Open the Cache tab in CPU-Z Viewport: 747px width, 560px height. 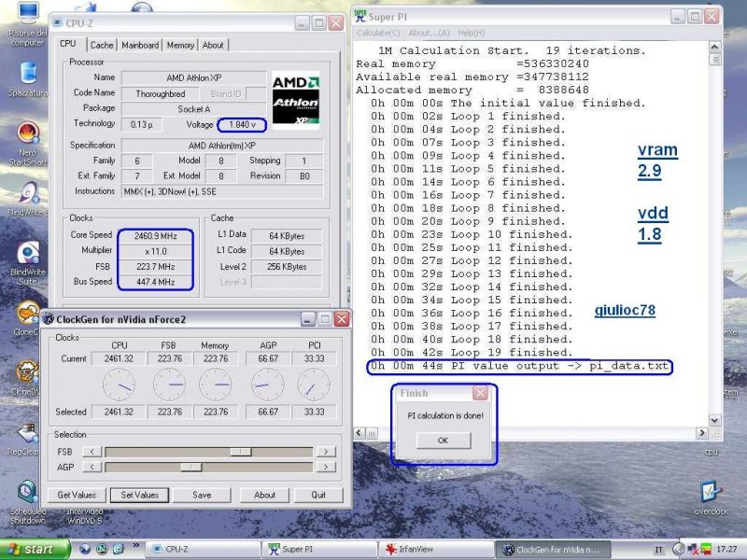(102, 45)
